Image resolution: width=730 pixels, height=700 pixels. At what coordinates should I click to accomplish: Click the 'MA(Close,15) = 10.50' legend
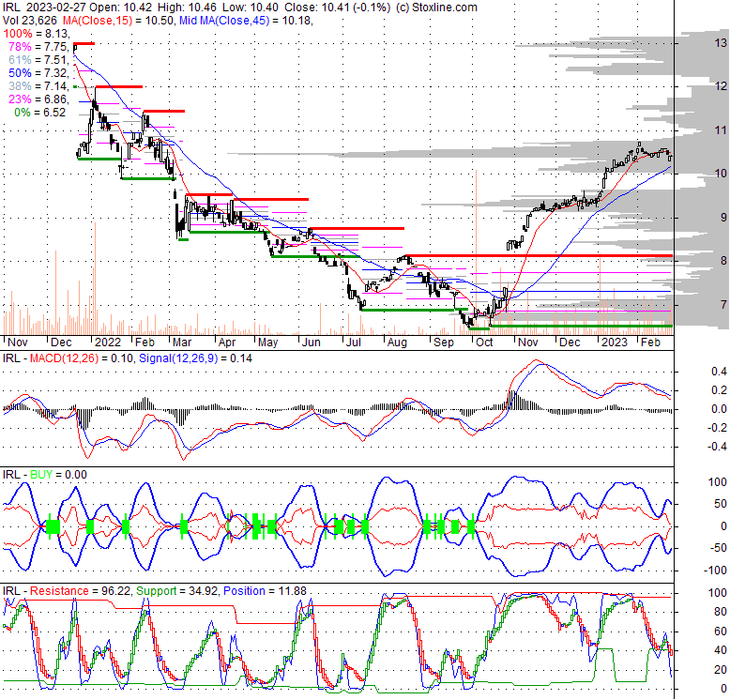click(x=116, y=21)
